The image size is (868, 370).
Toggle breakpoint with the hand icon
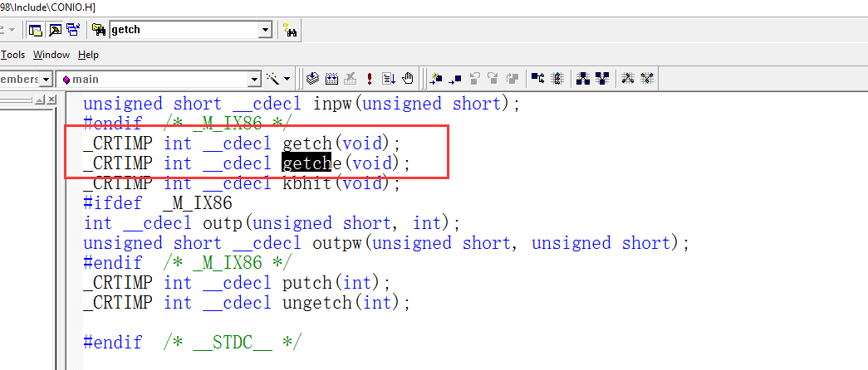coord(407,79)
